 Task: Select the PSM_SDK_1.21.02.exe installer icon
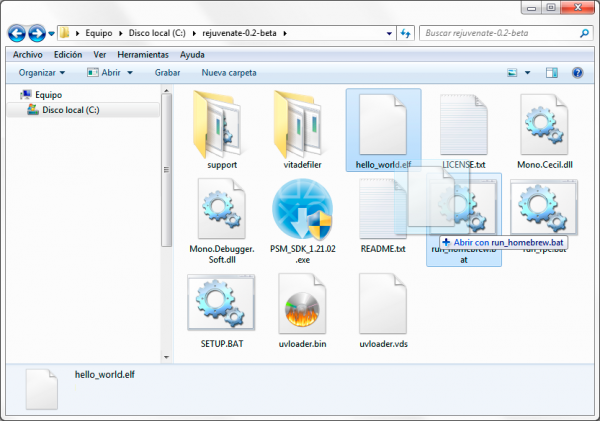pos(302,209)
